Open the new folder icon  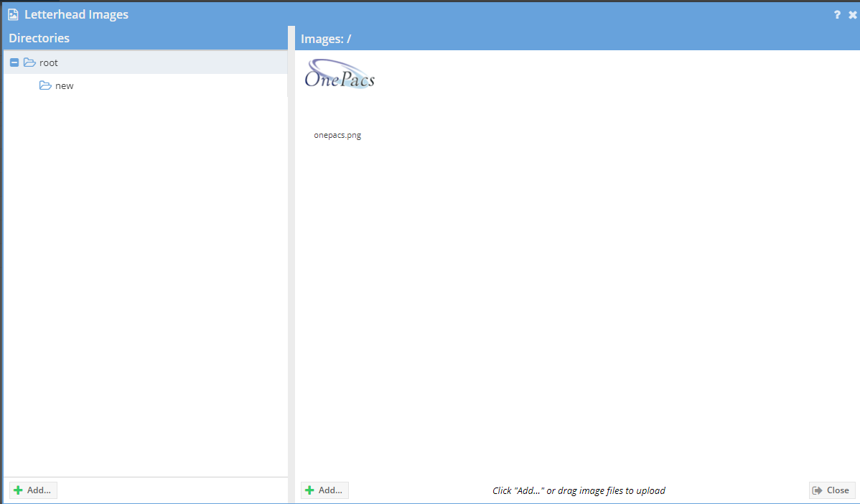click(45, 85)
